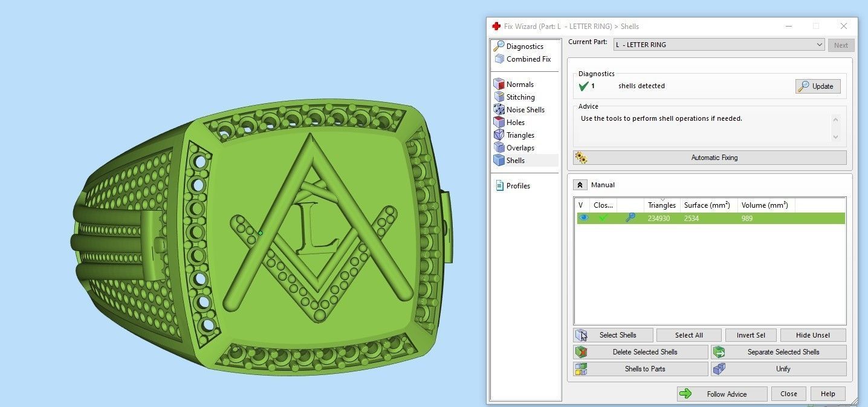Open the Profiles page
This screenshot has height=407, width=868.
[518, 186]
